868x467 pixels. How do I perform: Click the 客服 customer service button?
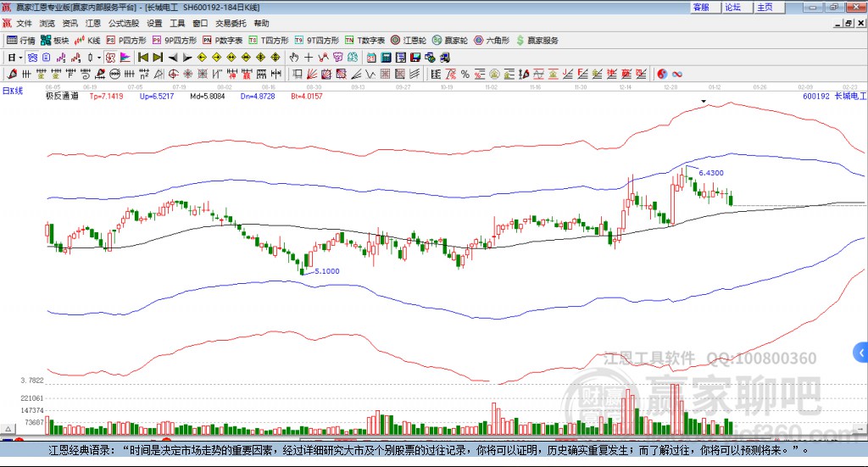click(701, 7)
